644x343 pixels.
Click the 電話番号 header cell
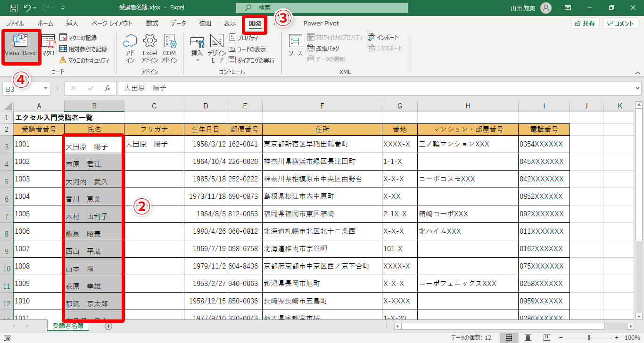[544, 129]
